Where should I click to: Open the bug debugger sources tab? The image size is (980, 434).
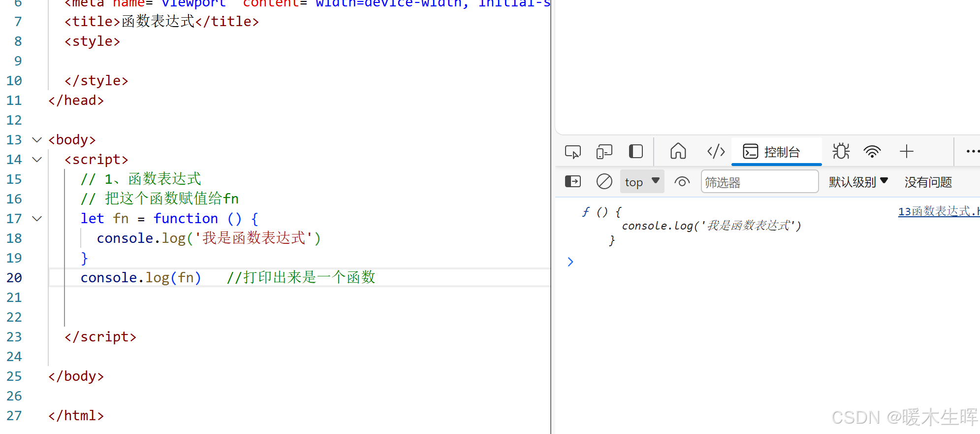(x=841, y=151)
